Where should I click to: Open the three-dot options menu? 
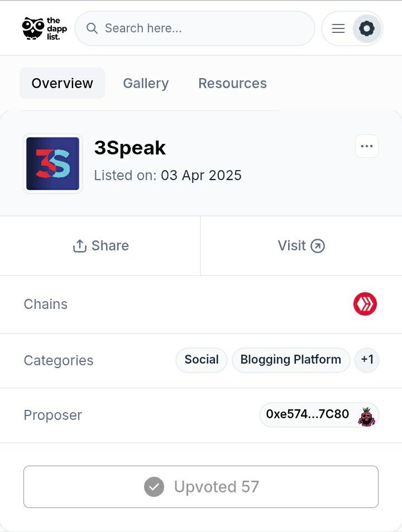pyautogui.click(x=367, y=146)
